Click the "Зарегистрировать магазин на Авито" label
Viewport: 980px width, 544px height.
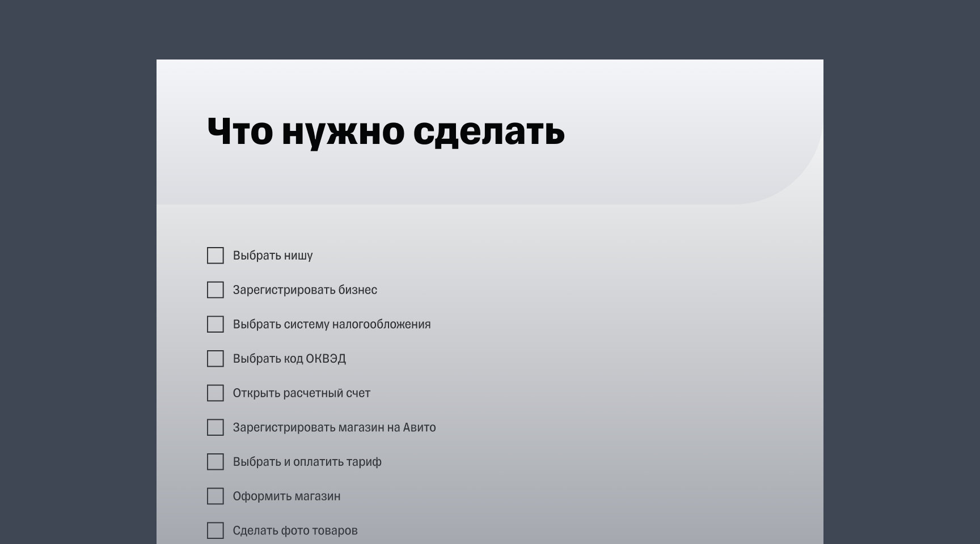[x=335, y=427]
